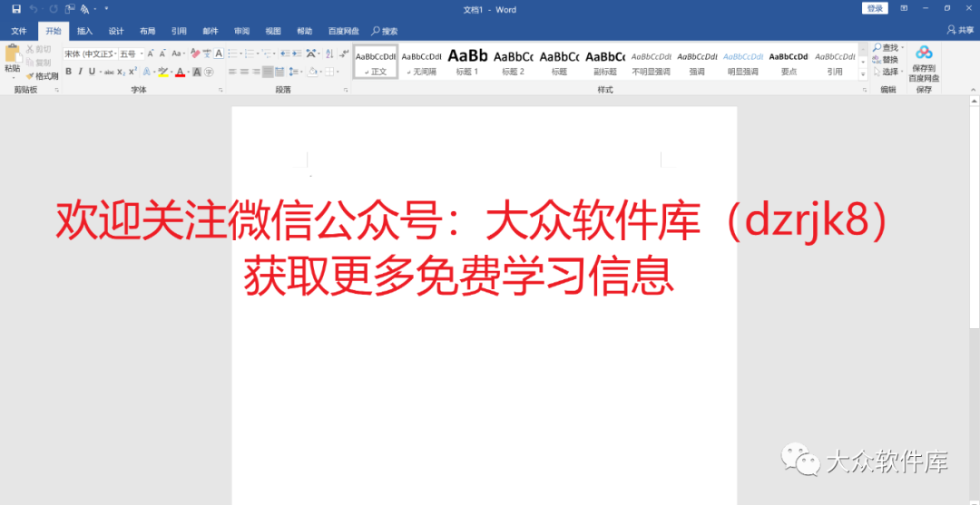Click the Multilevel List icon
Image resolution: width=980 pixels, height=505 pixels.
(267, 53)
